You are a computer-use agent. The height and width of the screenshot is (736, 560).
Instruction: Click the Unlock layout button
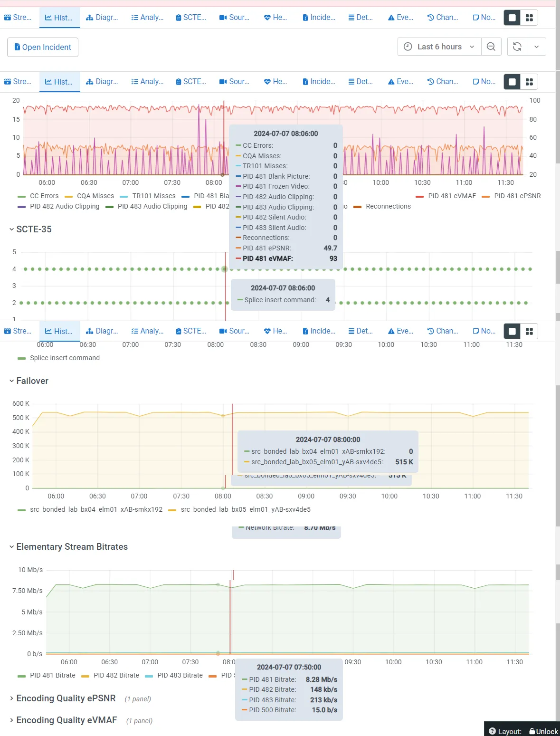click(x=543, y=731)
